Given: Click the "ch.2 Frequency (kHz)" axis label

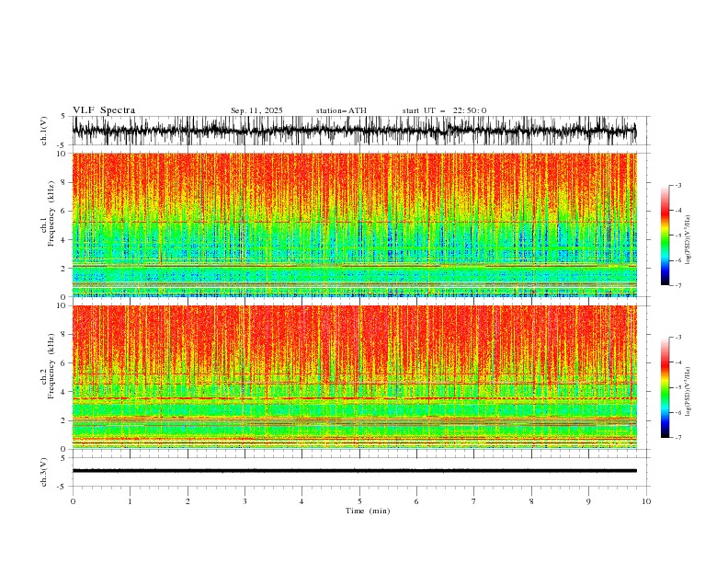Looking at the screenshot, I should 48,365.
